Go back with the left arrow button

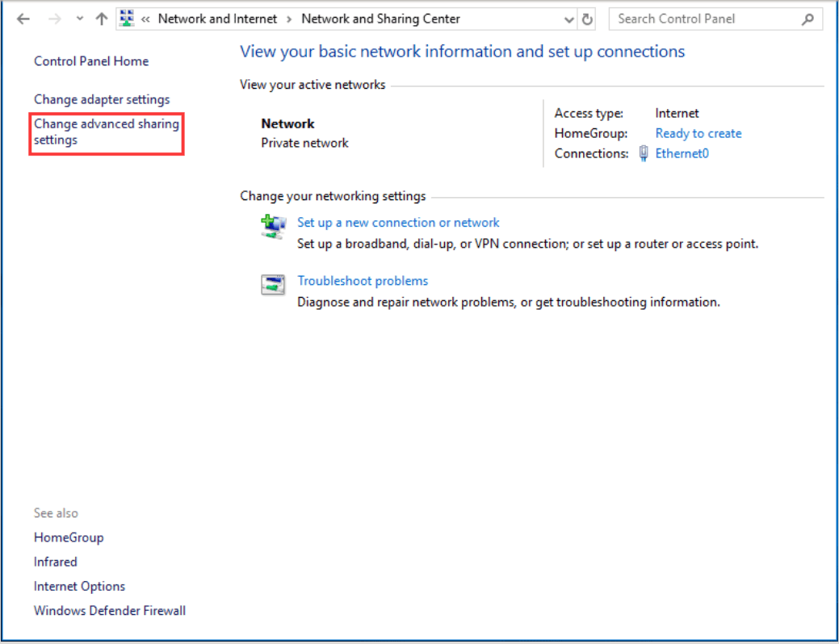pos(23,19)
